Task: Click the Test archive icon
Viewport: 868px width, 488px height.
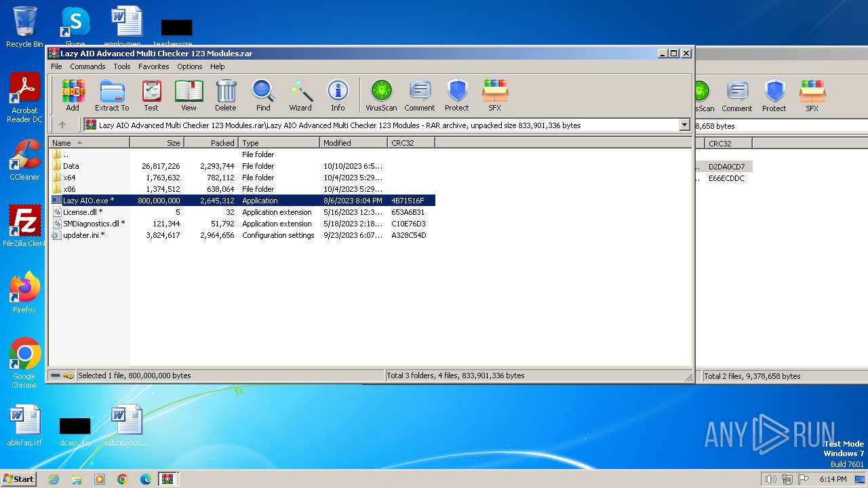Action: pyautogui.click(x=151, y=96)
